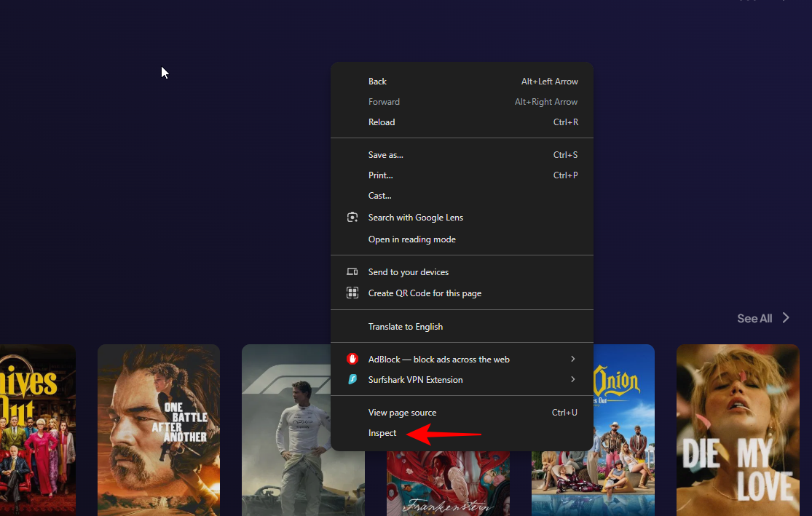The height and width of the screenshot is (516, 812).
Task: Click the See All chevron arrow
Action: point(786,318)
